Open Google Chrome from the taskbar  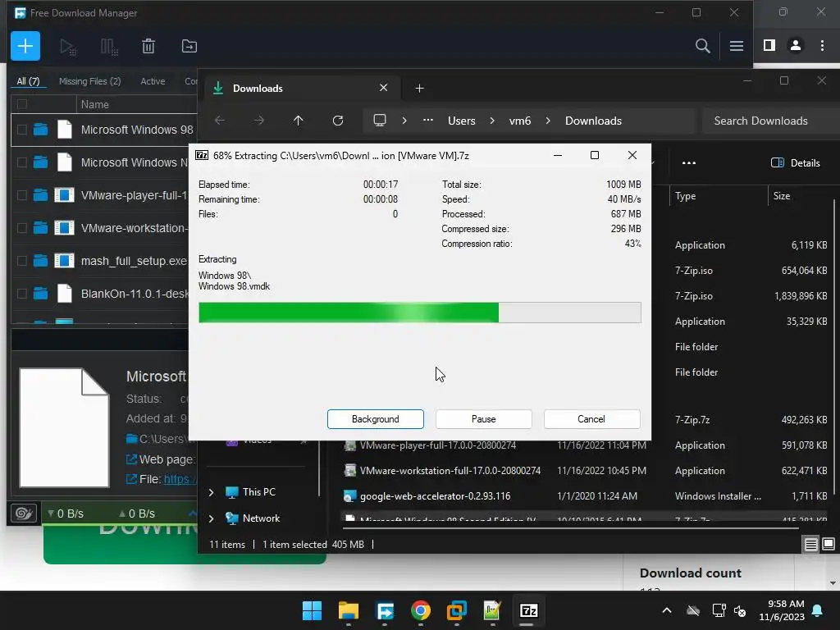tap(421, 610)
